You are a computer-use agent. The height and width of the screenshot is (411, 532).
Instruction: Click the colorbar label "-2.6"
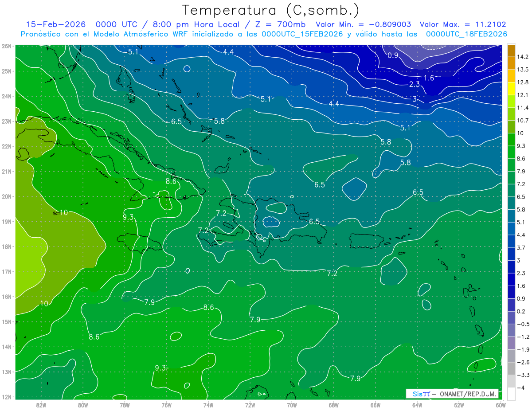pyautogui.click(x=523, y=362)
